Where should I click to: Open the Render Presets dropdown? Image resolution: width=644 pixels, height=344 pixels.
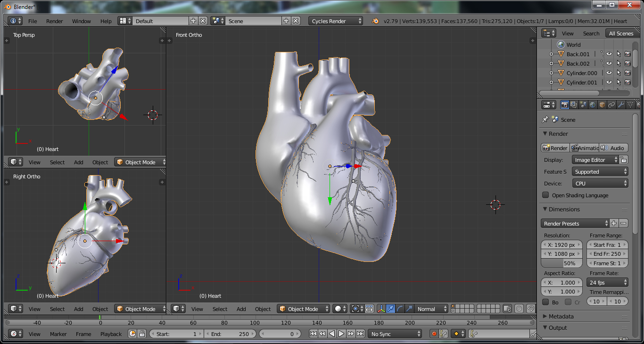pos(575,223)
